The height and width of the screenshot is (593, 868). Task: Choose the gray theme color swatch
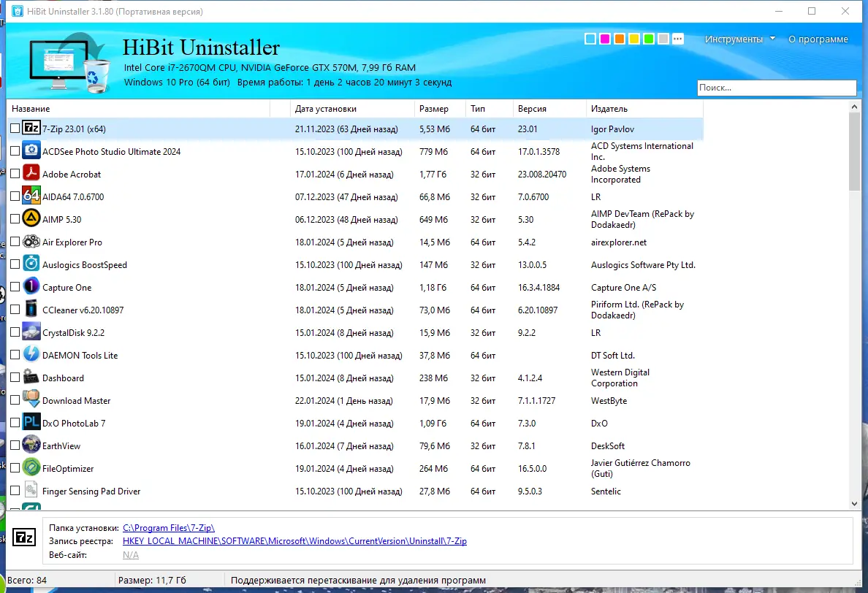[663, 39]
